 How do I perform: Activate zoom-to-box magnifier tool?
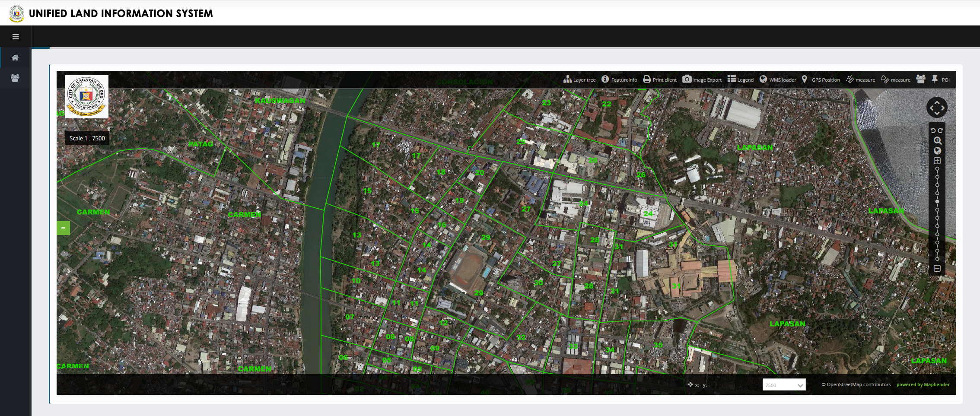pos(937,141)
